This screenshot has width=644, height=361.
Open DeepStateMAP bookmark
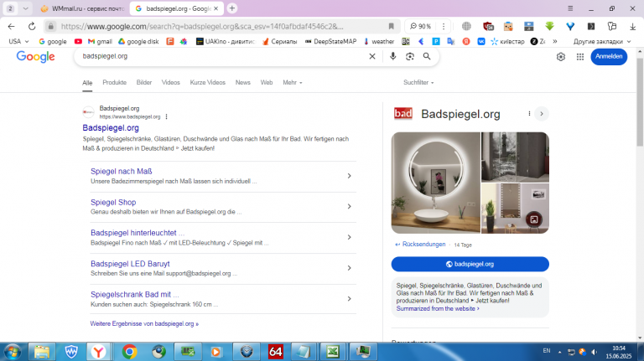[330, 41]
